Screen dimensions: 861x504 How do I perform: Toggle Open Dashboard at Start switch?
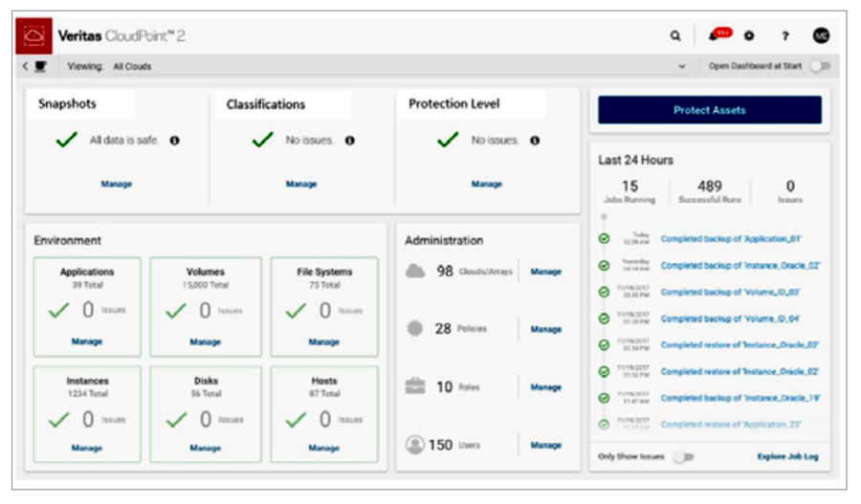point(821,66)
